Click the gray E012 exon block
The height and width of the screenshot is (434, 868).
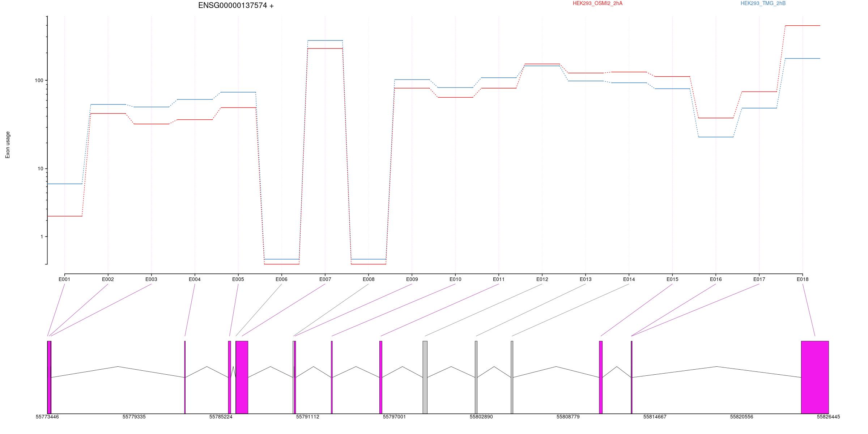click(x=425, y=377)
